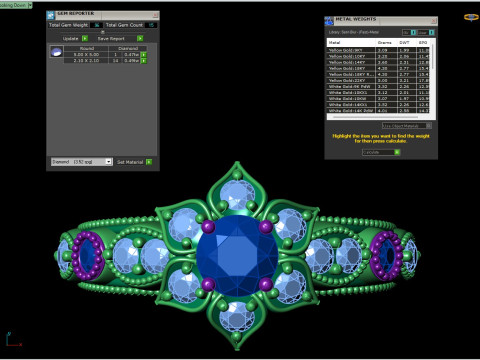The image size is (480, 360).
Task: Toggle the Std library switch
Action: tap(413, 32)
